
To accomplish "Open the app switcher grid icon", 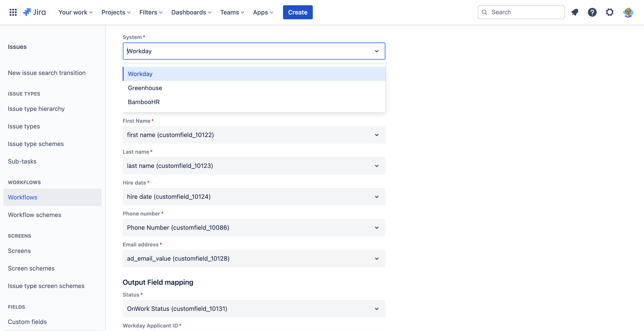I will 13,12.
